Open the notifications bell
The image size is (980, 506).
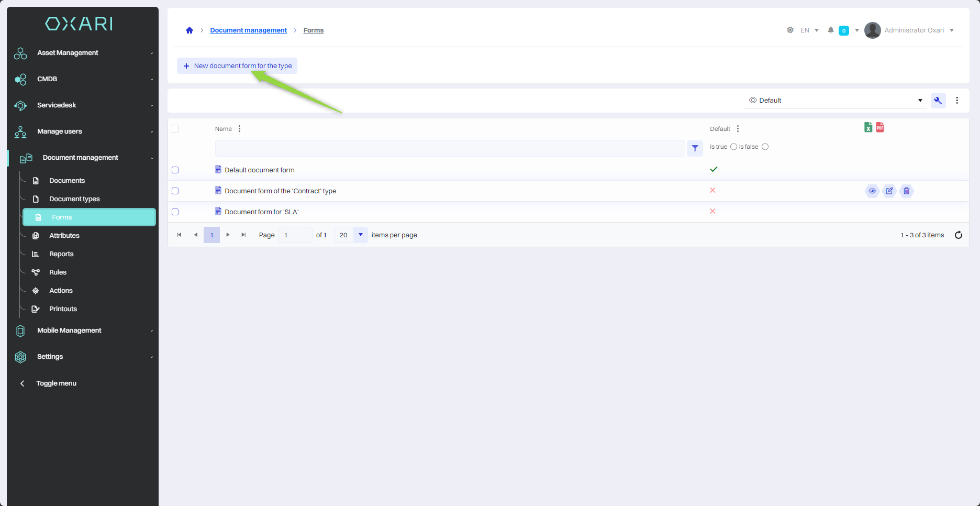[830, 30]
